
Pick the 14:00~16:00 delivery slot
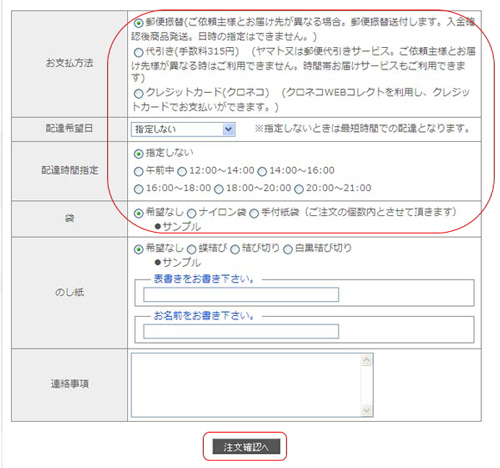262,172
